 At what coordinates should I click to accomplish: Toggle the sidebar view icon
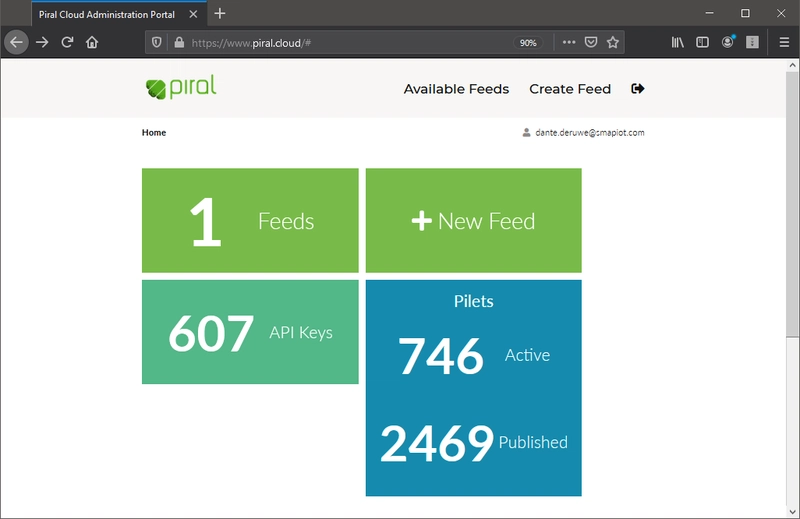click(703, 42)
